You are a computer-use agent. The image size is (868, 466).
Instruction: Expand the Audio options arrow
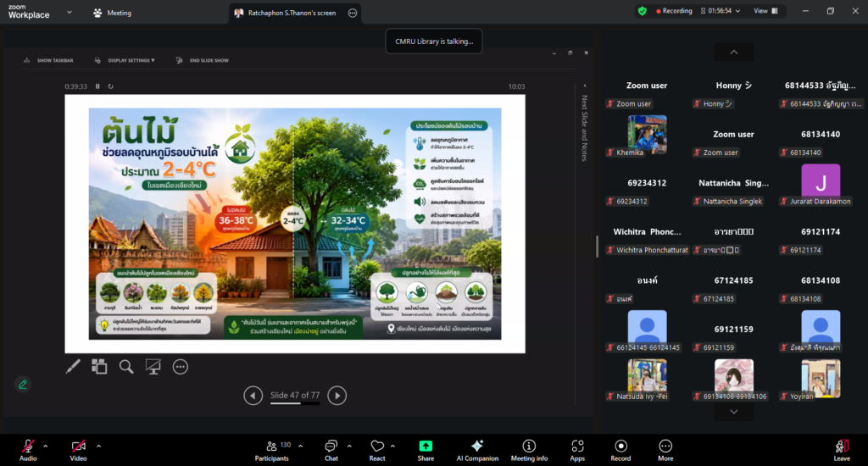coord(46,446)
